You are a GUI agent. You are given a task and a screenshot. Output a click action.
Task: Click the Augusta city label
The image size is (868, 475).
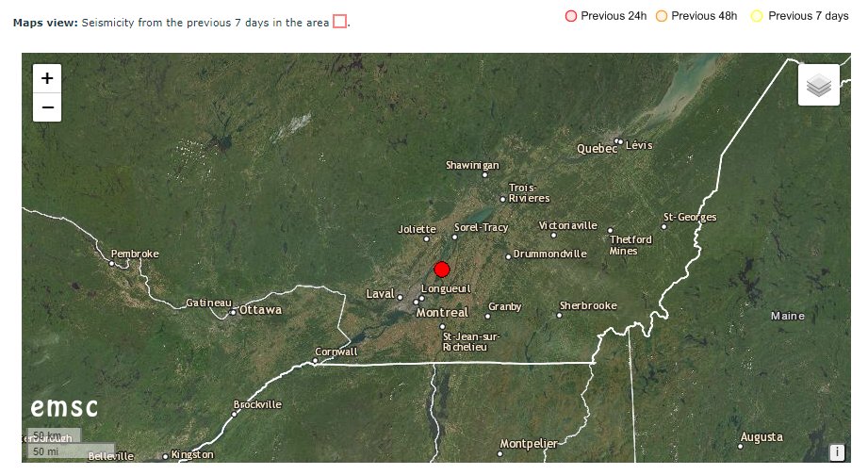pyautogui.click(x=762, y=437)
